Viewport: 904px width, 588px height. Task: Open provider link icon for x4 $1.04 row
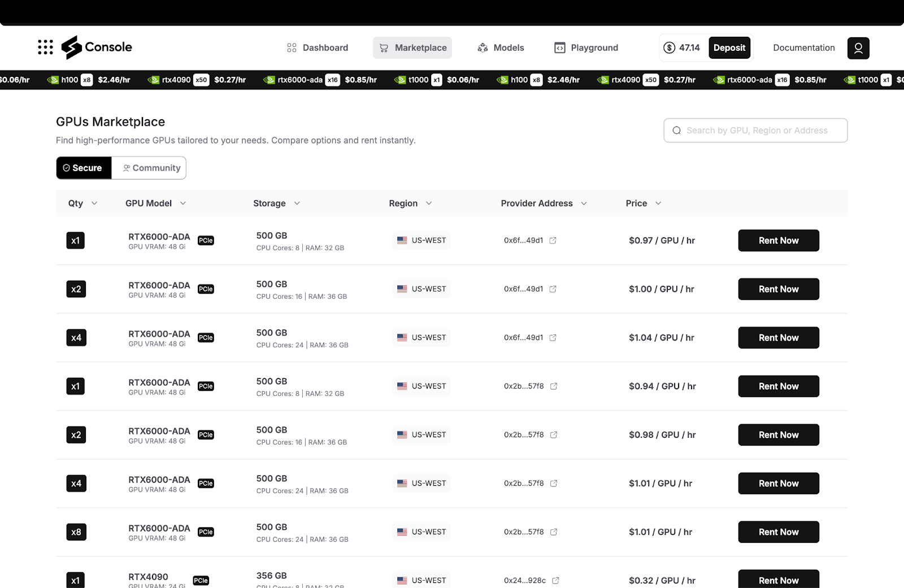pos(553,338)
